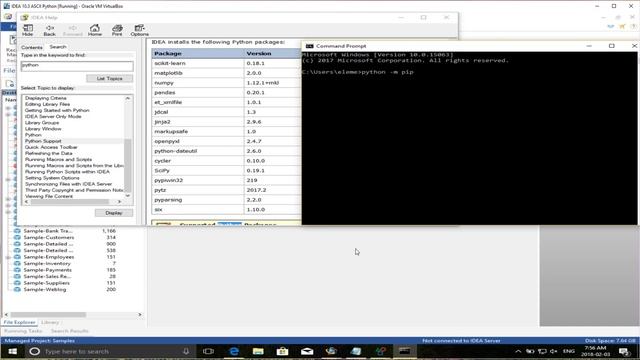Click the File Explorer horizontal scrollbar right arrow

pyautogui.click(x=140, y=315)
